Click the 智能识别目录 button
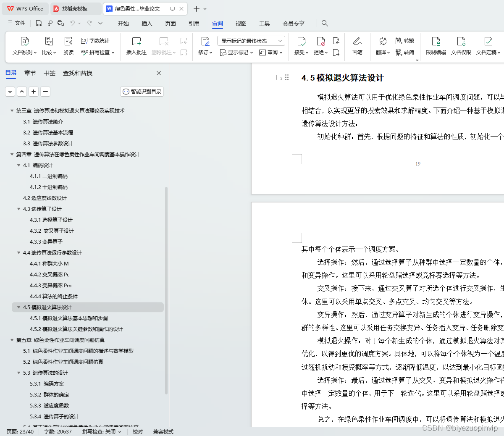 (x=142, y=91)
